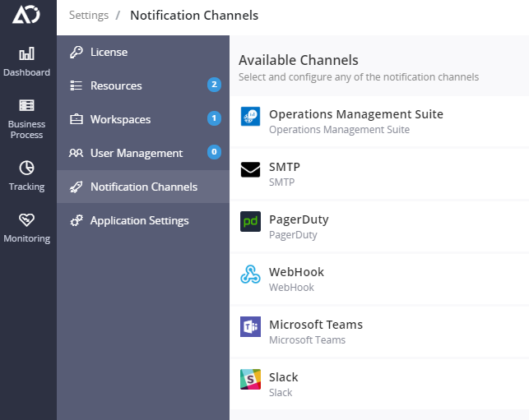Click the gray PagerDuty subtitle
The image size is (529, 420).
(x=293, y=235)
